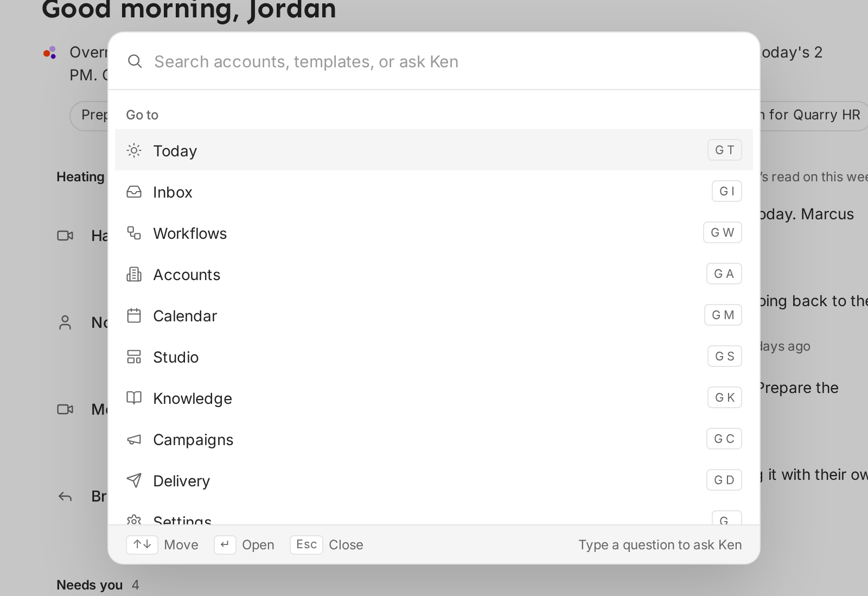Screen dimensions: 868x596
Task: Click the G W shortcut badge
Action: click(x=723, y=232)
